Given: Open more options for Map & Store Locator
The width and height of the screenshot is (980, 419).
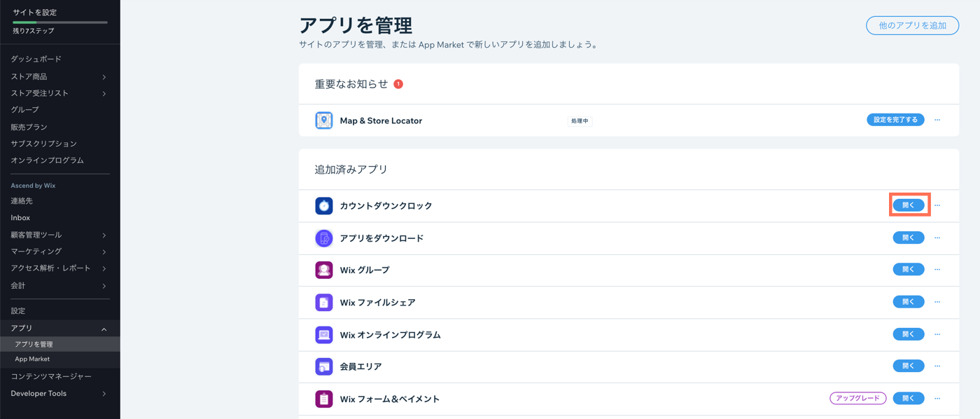Looking at the screenshot, I should (937, 120).
